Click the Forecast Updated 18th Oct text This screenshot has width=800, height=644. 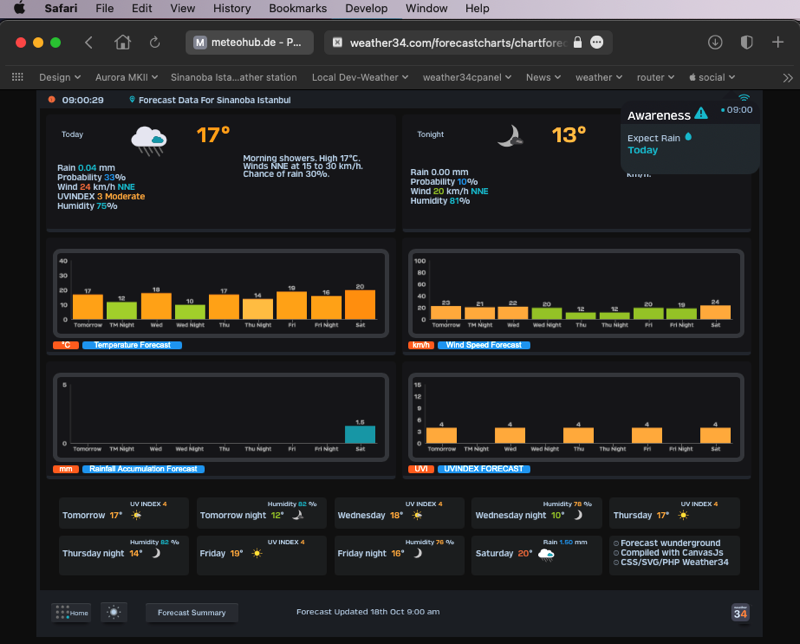coord(368,611)
